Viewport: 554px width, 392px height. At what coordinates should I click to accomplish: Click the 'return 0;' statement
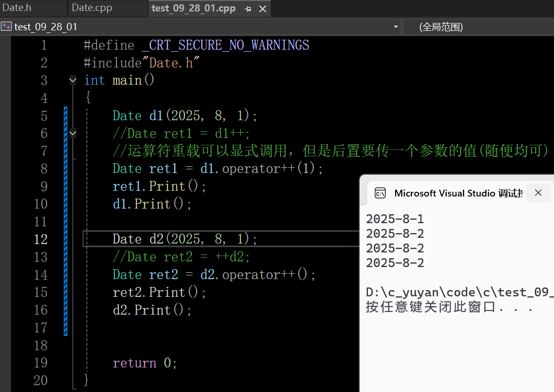pyautogui.click(x=144, y=363)
